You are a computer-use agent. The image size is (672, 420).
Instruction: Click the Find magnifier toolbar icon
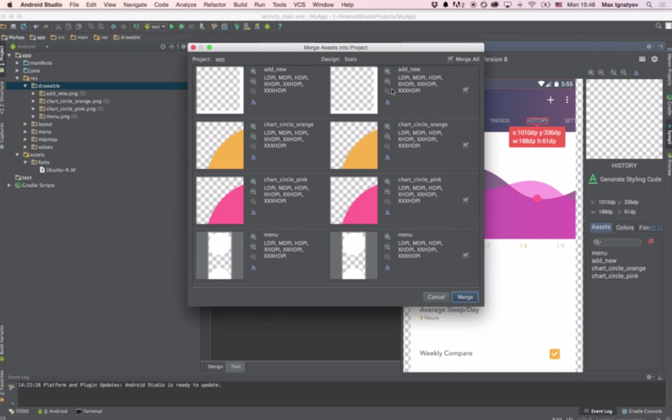(91, 27)
